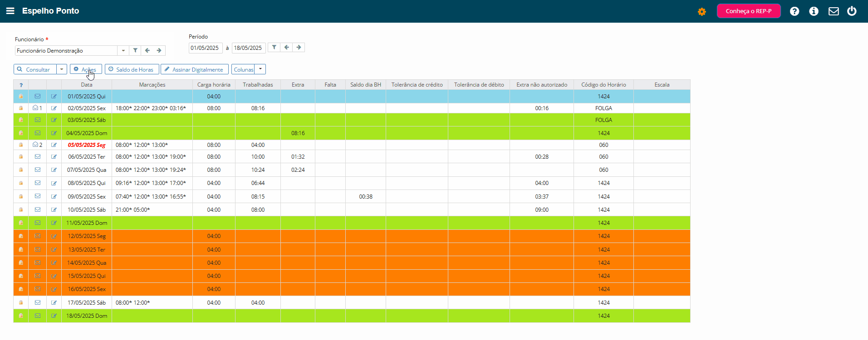
Task: Click the orange settings gear icon
Action: click(702, 12)
